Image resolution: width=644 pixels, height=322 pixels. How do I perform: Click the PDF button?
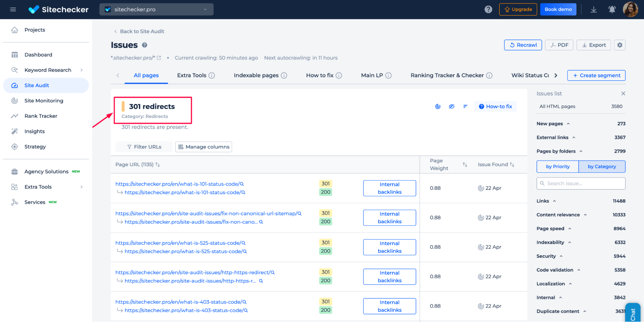point(559,45)
